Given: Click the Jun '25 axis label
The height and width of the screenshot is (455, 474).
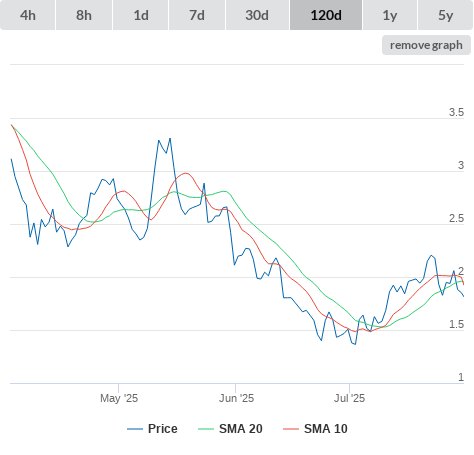Looking at the screenshot, I should (x=236, y=398).
